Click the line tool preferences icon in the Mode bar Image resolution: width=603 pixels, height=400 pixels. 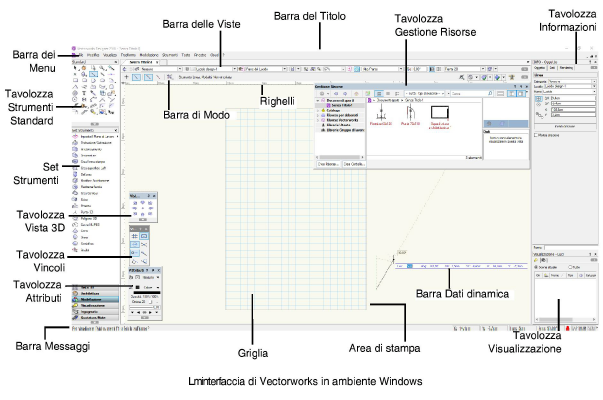[170, 77]
